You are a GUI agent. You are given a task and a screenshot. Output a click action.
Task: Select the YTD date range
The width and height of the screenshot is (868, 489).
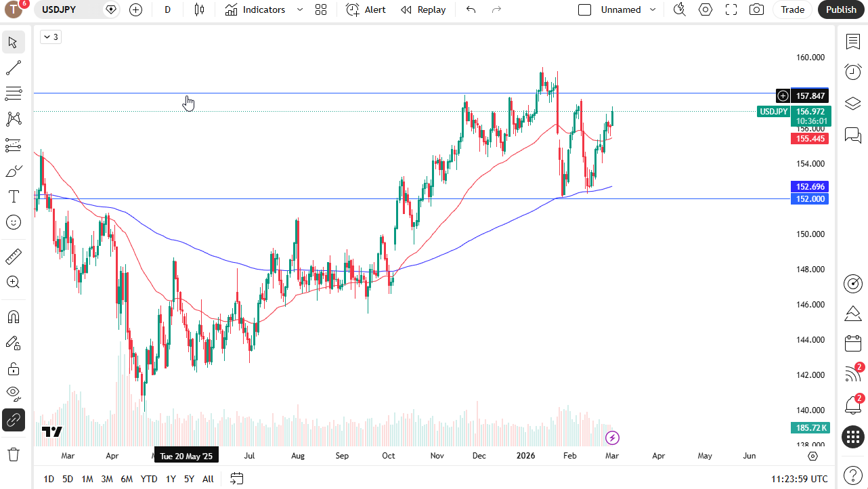point(149,479)
